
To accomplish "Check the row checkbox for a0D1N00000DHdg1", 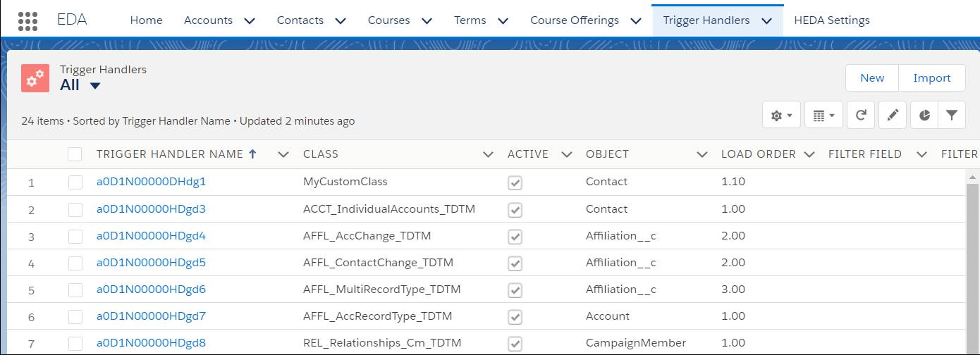I will tap(75, 182).
